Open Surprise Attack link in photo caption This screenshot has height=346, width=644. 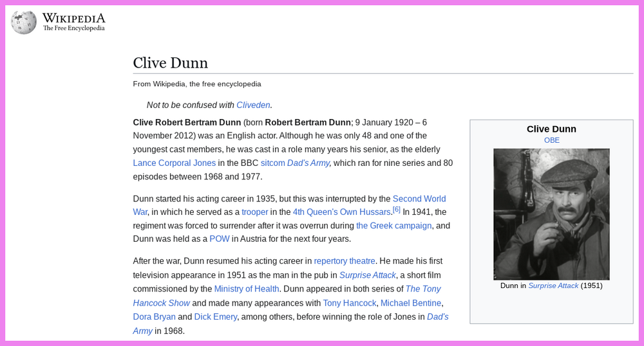pos(553,286)
